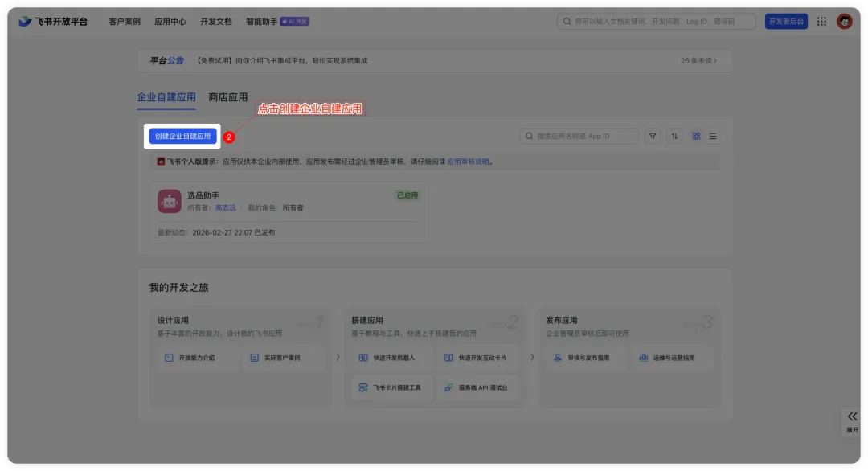Click the chevron after 搭建应用 card
The height and width of the screenshot is (471, 868).
(532, 358)
